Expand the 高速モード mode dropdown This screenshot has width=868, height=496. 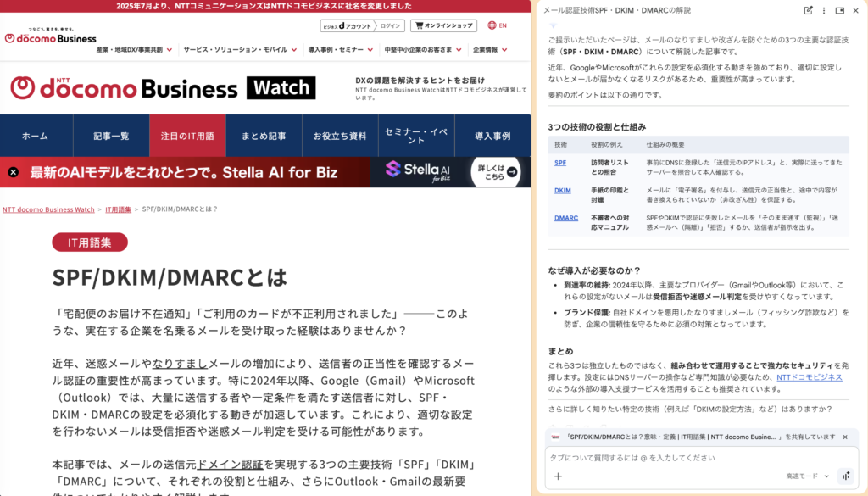(x=805, y=476)
